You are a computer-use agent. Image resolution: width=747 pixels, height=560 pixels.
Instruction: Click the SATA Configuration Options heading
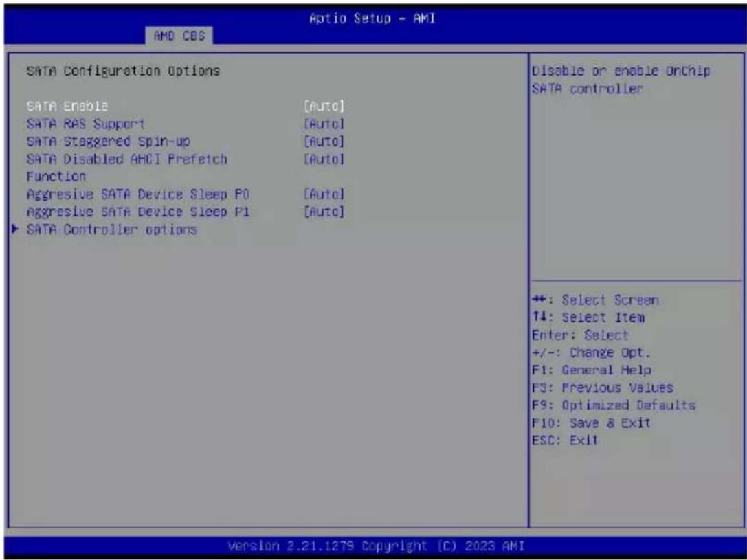coord(123,71)
